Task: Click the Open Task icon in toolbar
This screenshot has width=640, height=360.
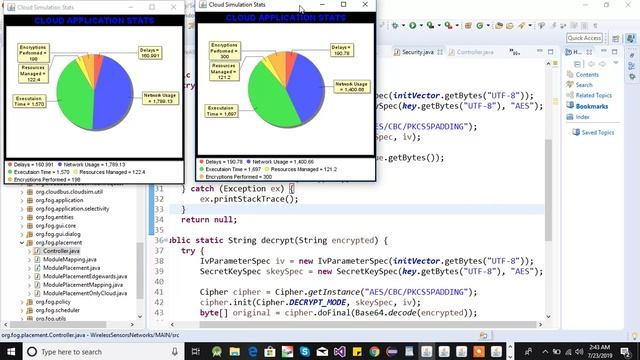Action: [510, 25]
